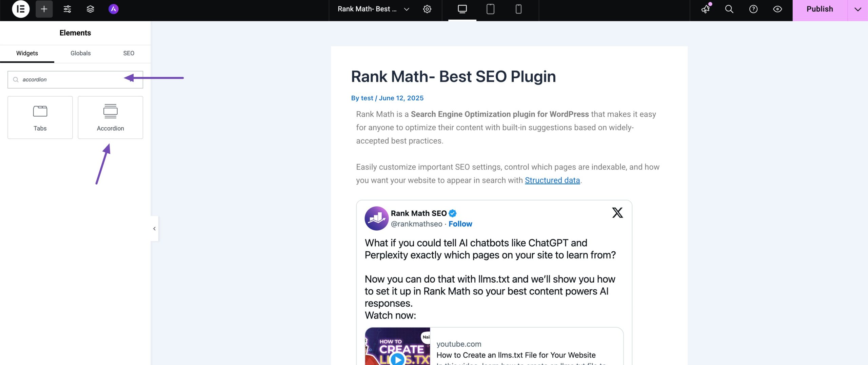
Task: Click the Elementor logo icon
Action: (21, 9)
